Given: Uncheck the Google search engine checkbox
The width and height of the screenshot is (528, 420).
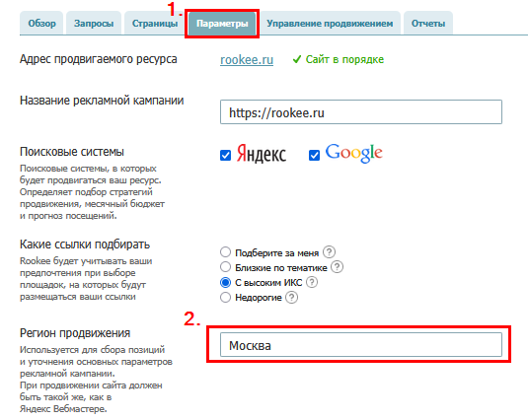Looking at the screenshot, I should point(314,156).
